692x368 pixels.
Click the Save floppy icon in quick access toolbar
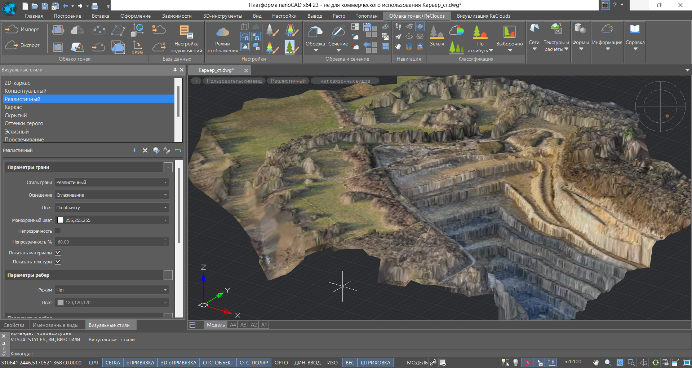45,6
